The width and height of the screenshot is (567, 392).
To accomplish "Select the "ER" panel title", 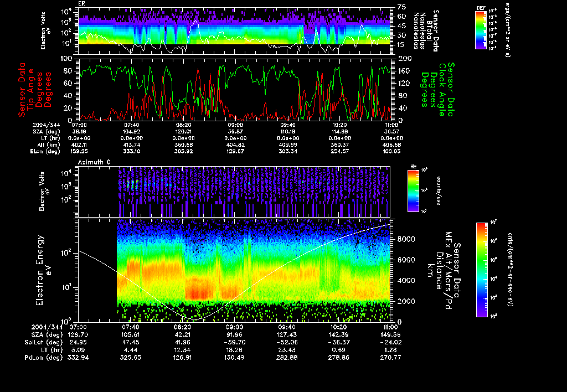I will (x=81, y=4).
